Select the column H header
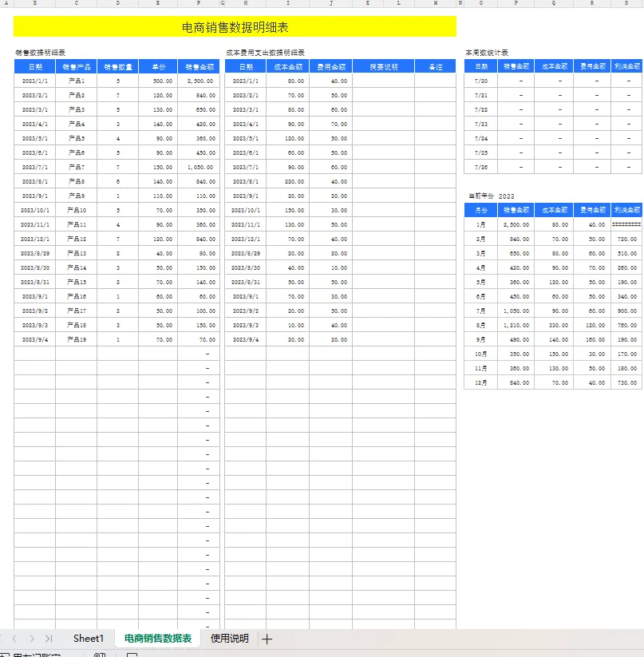 tap(245, 3)
